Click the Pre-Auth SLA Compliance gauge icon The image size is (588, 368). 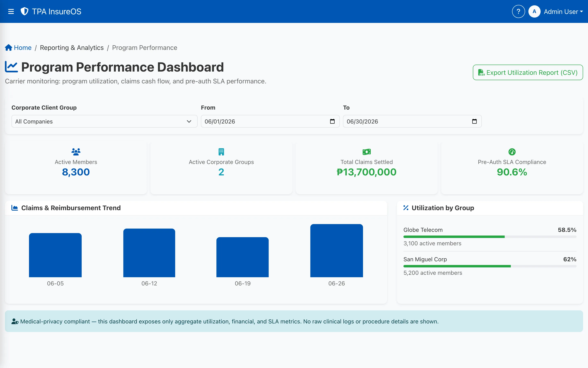tap(512, 152)
